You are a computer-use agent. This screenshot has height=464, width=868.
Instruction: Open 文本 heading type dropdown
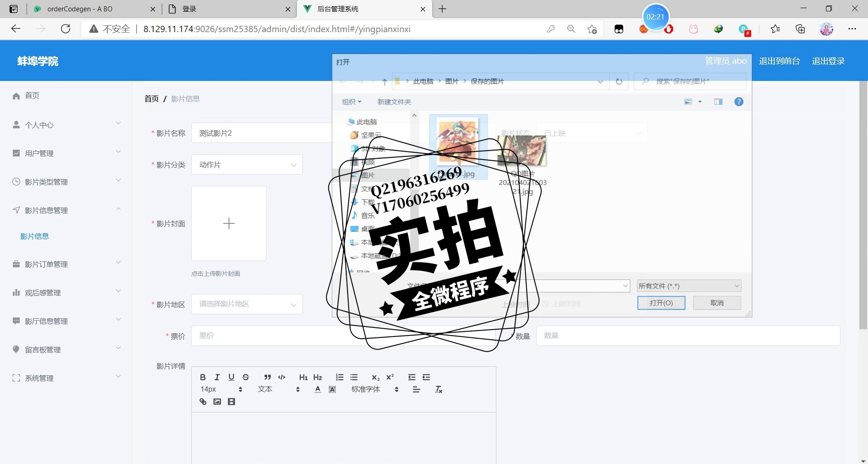click(278, 389)
